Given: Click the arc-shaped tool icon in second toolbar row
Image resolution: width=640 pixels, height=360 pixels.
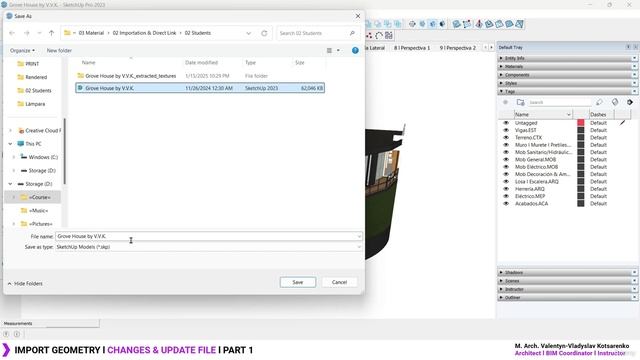Looking at the screenshot, I should (x=379, y=36).
